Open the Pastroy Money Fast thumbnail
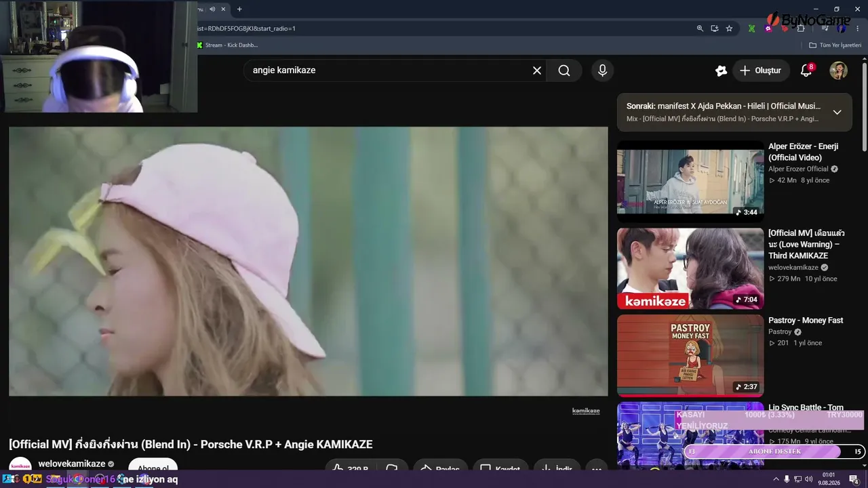 coord(690,356)
